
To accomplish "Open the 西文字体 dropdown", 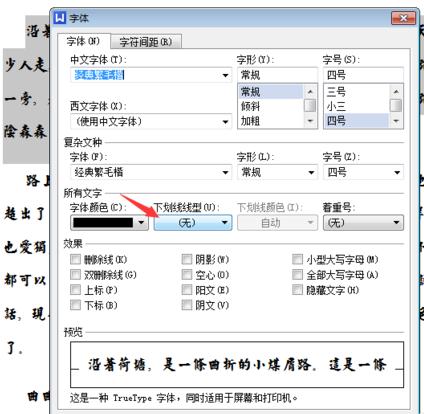I will [x=151, y=122].
